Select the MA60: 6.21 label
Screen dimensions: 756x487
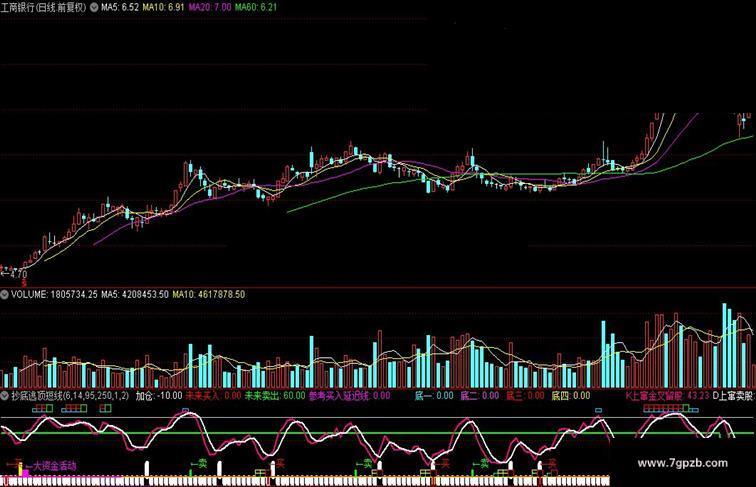click(x=256, y=7)
